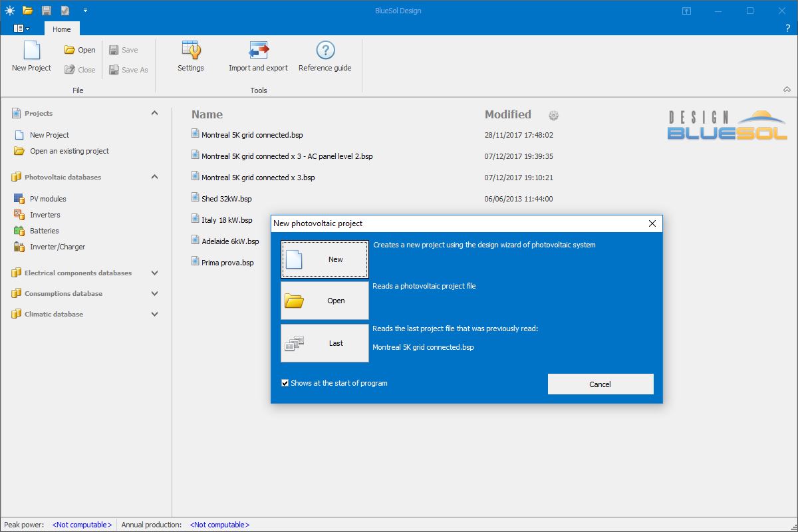Screen dimensions: 798x532
Task: Click the 07/12/2017 19:39:35 date entry
Action: coord(519,156)
